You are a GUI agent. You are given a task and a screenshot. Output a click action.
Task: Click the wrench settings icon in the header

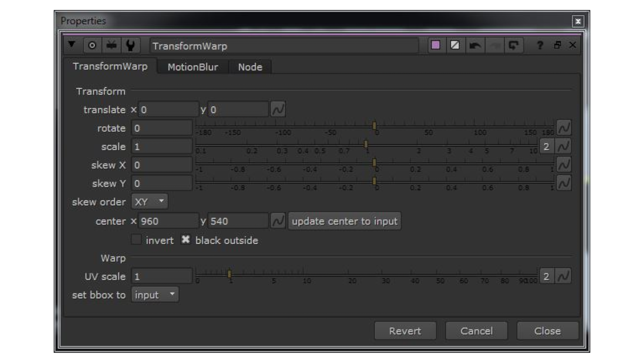coord(130,45)
